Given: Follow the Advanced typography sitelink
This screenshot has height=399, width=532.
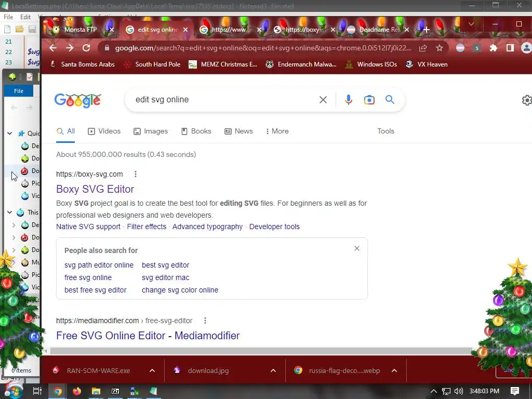Looking at the screenshot, I should [x=207, y=227].
